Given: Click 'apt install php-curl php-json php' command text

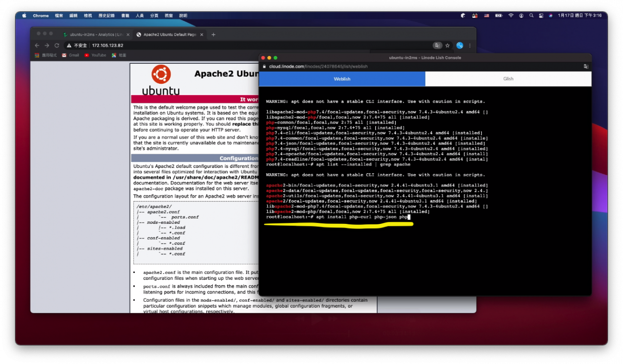Looking at the screenshot, I should pos(362,217).
